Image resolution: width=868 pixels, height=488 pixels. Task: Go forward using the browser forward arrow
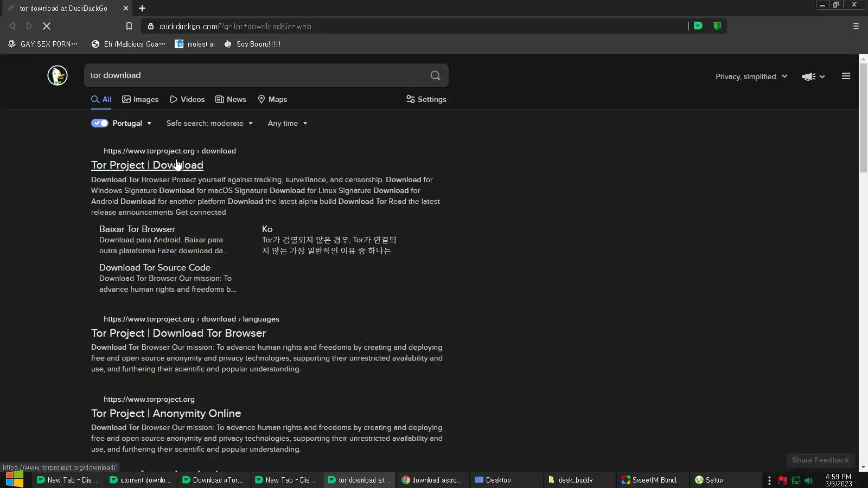tap(29, 26)
